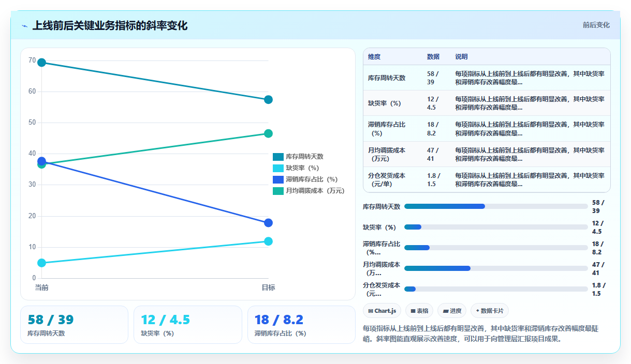The width and height of the screenshot is (631, 364).
Task: Click the 数据卡片 chip
Action: click(x=490, y=311)
